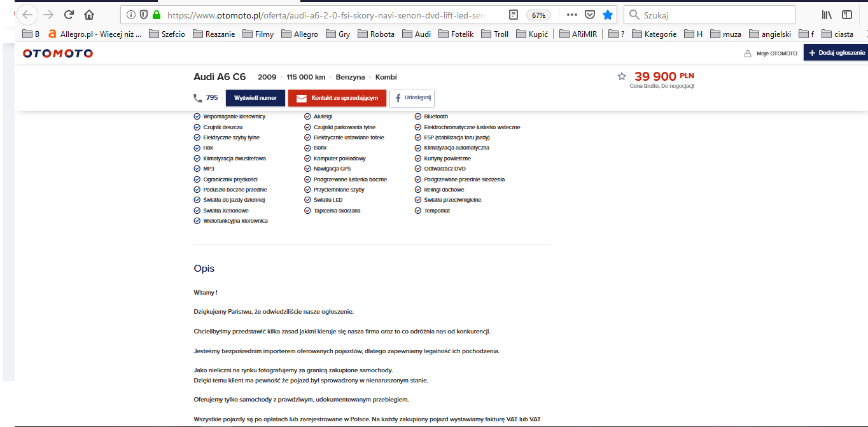Open the Reazanie bookmark folder
Screen dimensions: 868x427
click(214, 34)
